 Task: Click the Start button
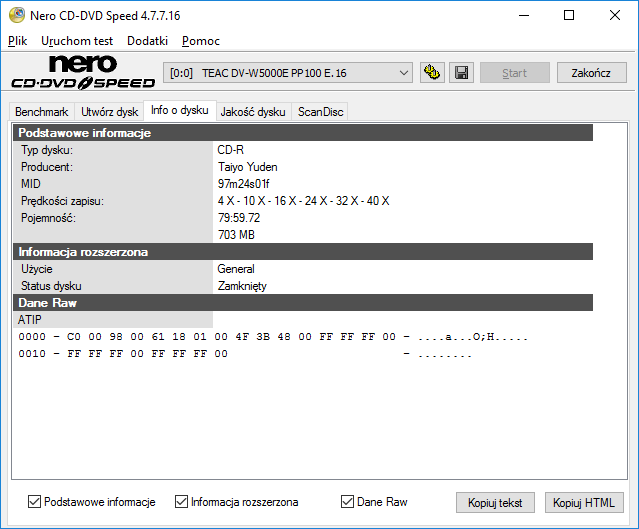click(x=515, y=73)
